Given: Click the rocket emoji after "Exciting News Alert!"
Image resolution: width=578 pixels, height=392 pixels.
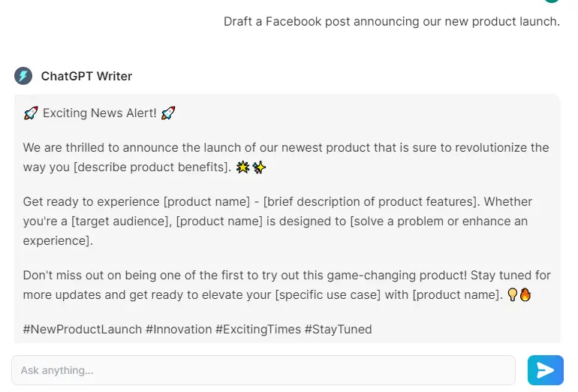Looking at the screenshot, I should 168,113.
